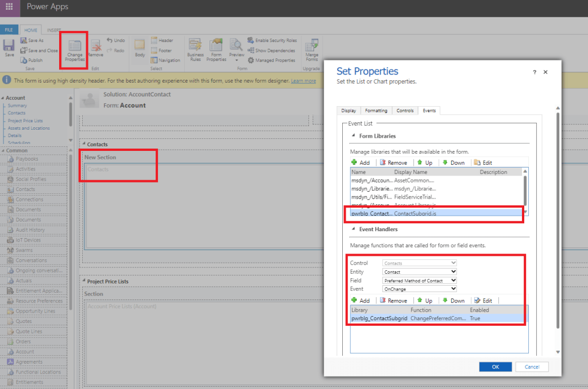Open Form Properties from the ribbon
Viewport: 588px width, 389px height.
pos(216,50)
